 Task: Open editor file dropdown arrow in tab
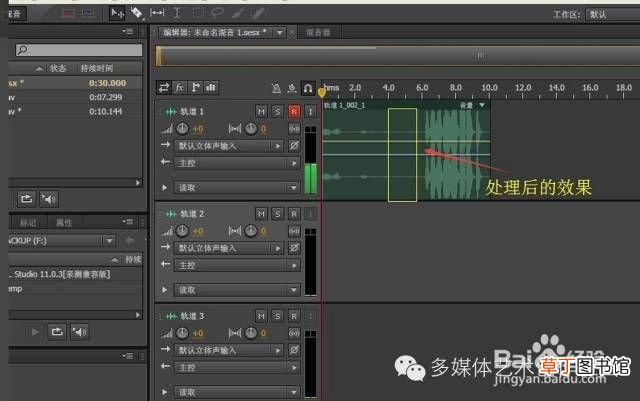pos(280,32)
